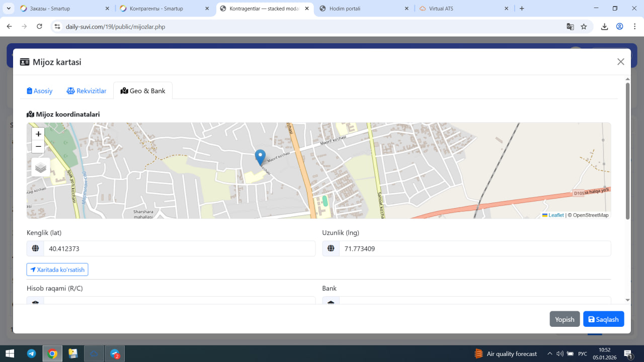Open the Windows notification center

(x=628, y=353)
